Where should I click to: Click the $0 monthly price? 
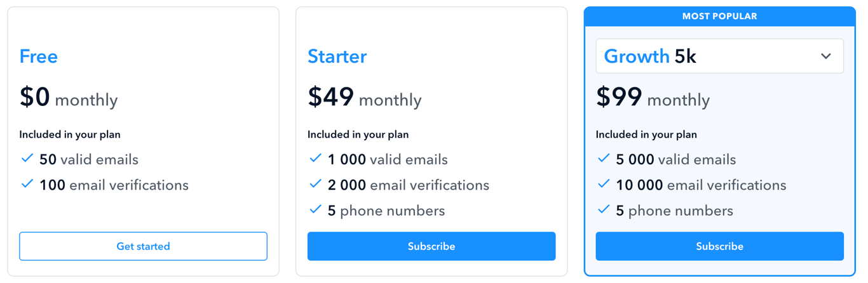[69, 97]
